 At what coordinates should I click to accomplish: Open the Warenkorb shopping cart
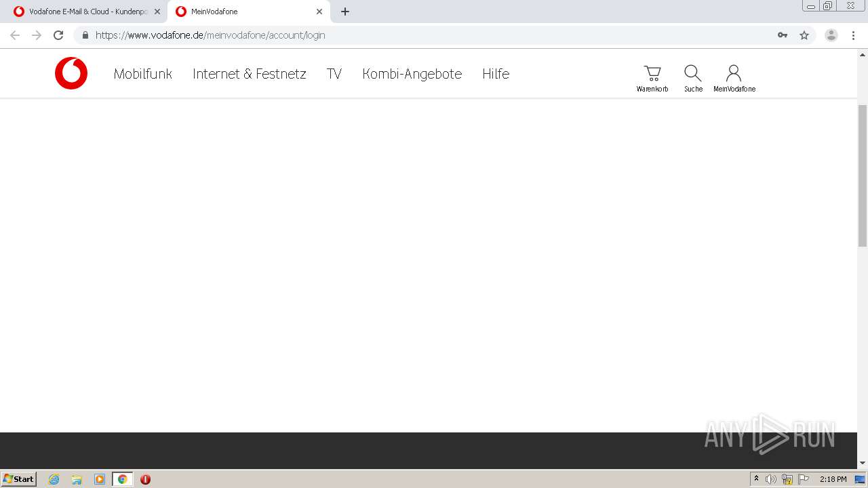click(652, 79)
